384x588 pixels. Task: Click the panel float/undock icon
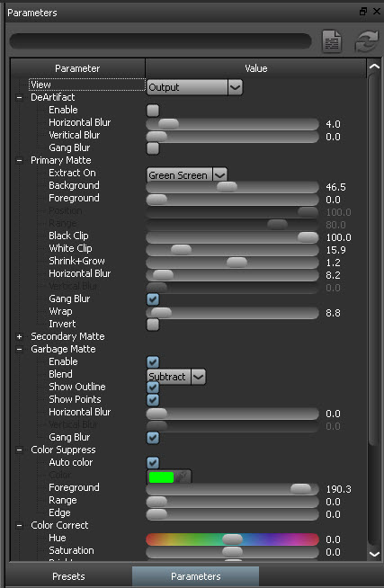coord(363,12)
